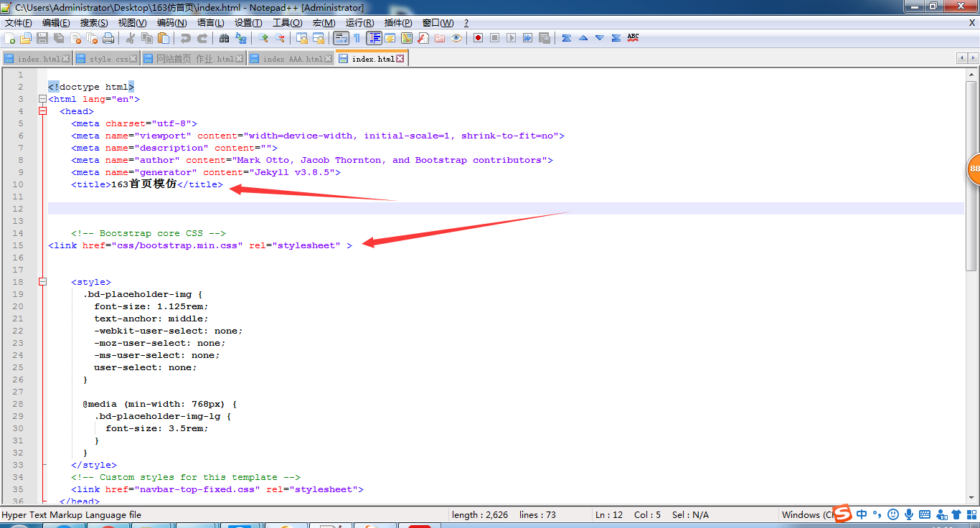Open Find with the binoculars icon
The image size is (980, 528).
point(224,38)
